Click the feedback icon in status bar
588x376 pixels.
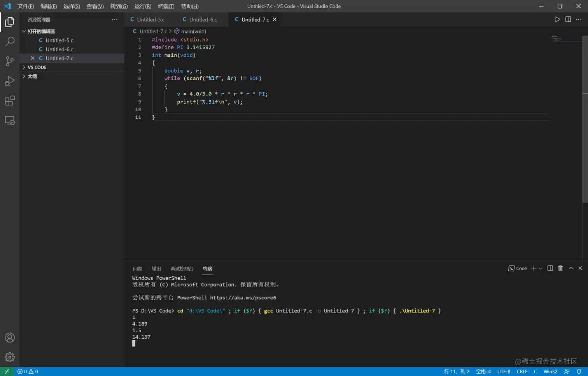[x=567, y=371]
